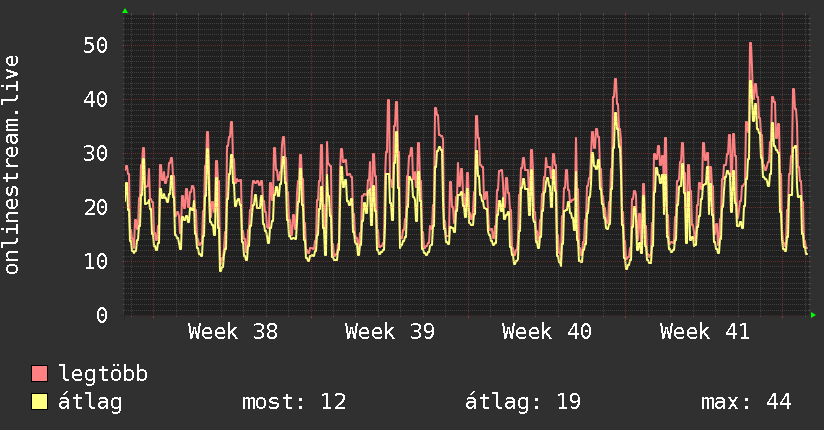Screen dimensions: 824x430
Task: Click the 0 value on y-axis
Action: (x=102, y=315)
